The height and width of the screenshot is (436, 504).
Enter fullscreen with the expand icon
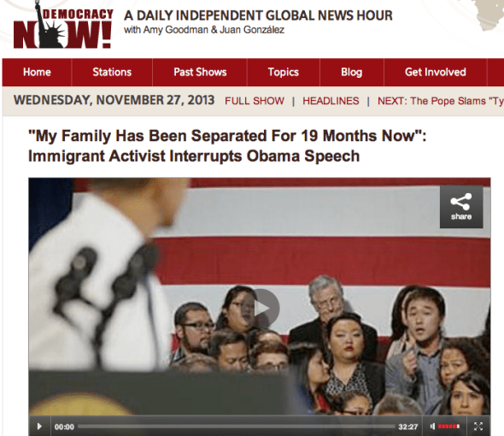click(x=478, y=427)
